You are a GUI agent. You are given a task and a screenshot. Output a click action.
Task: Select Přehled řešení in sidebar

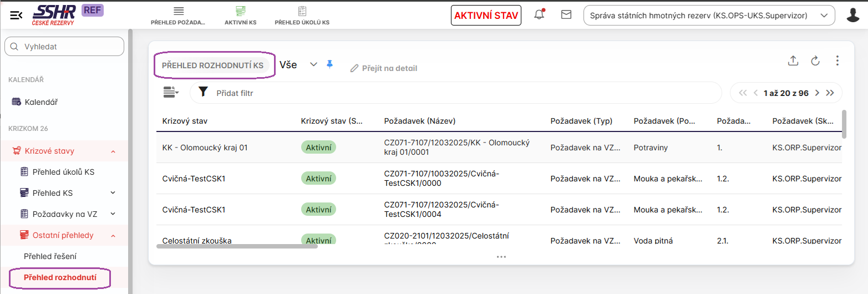[50, 256]
